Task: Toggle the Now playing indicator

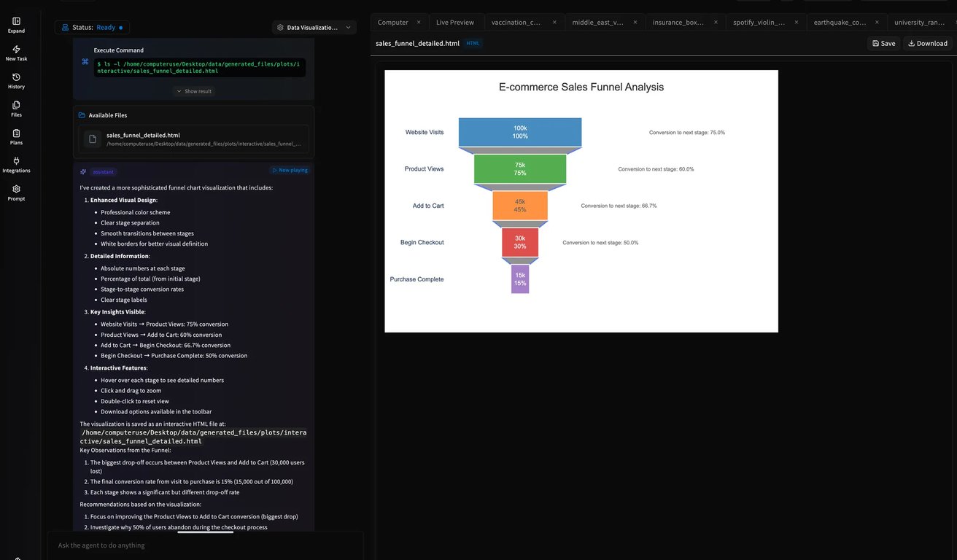Action: [290, 170]
